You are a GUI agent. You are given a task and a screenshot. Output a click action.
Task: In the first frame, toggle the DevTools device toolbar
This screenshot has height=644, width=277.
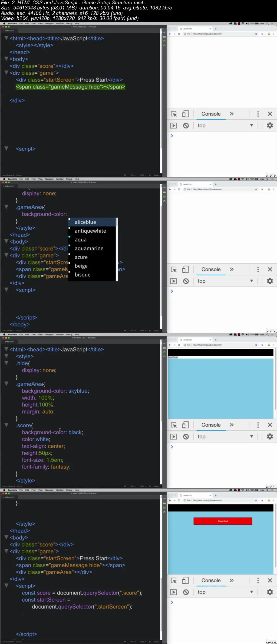(186, 114)
